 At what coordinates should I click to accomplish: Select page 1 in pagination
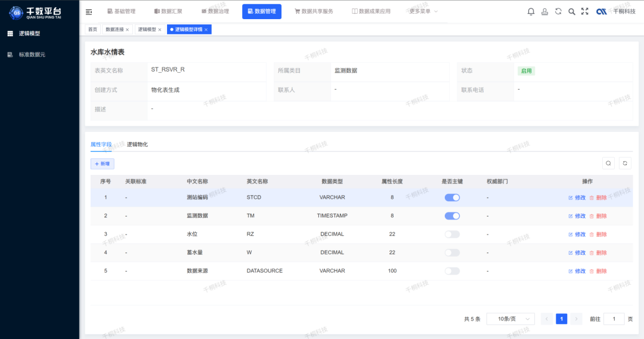562,319
